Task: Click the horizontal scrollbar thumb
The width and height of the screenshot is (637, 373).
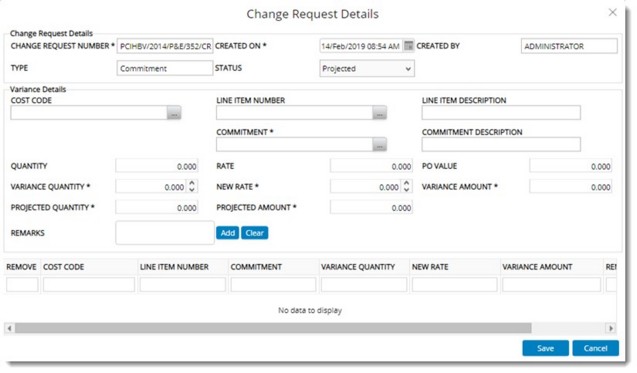Action: (x=273, y=328)
